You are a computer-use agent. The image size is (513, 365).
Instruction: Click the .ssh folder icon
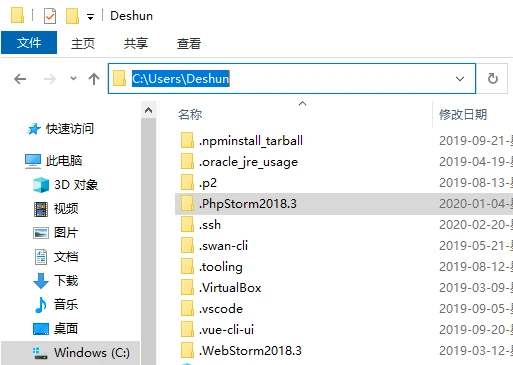point(187,224)
